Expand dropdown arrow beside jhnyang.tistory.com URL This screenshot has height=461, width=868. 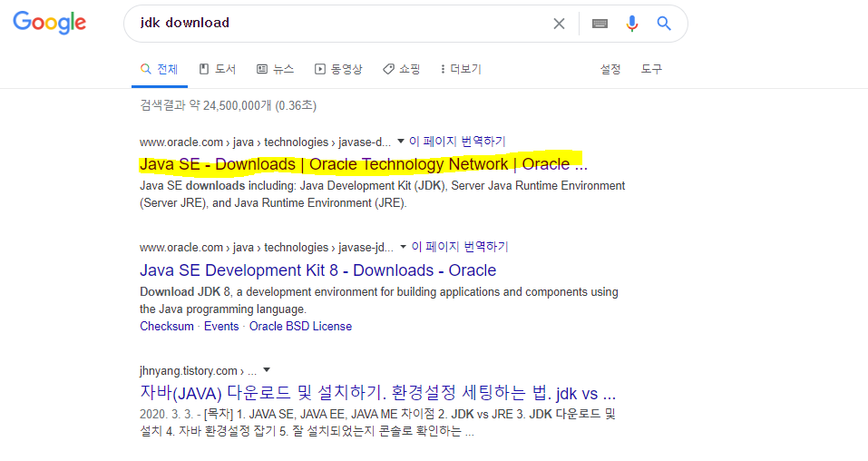(x=267, y=369)
